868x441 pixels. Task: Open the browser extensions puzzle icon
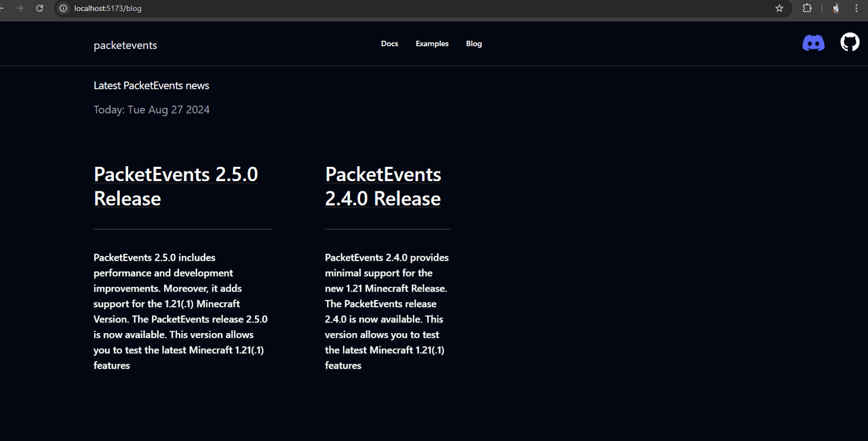pyautogui.click(x=807, y=8)
